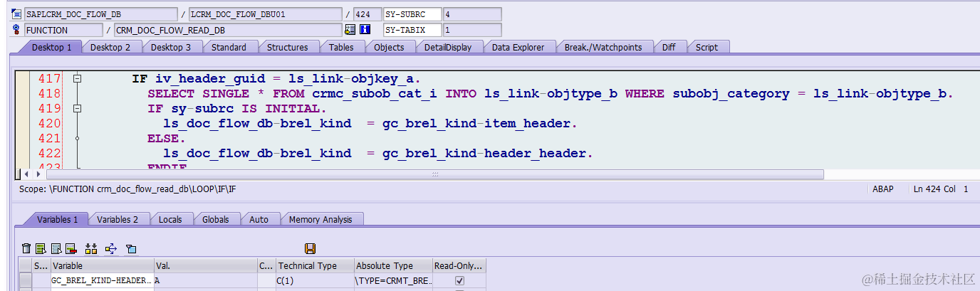Click the SAPLCRM_DOC_FLOW_DB program field
The height and width of the screenshot is (291, 980).
(100, 14)
